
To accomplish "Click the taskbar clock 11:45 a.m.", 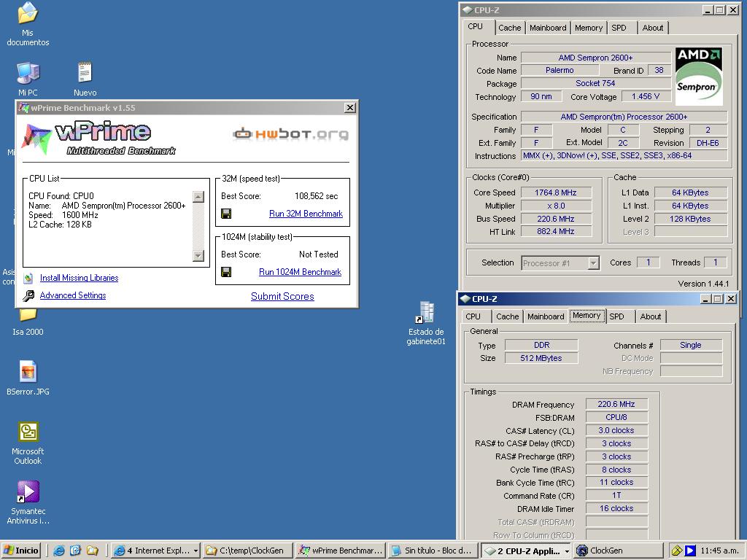I will [x=719, y=551].
